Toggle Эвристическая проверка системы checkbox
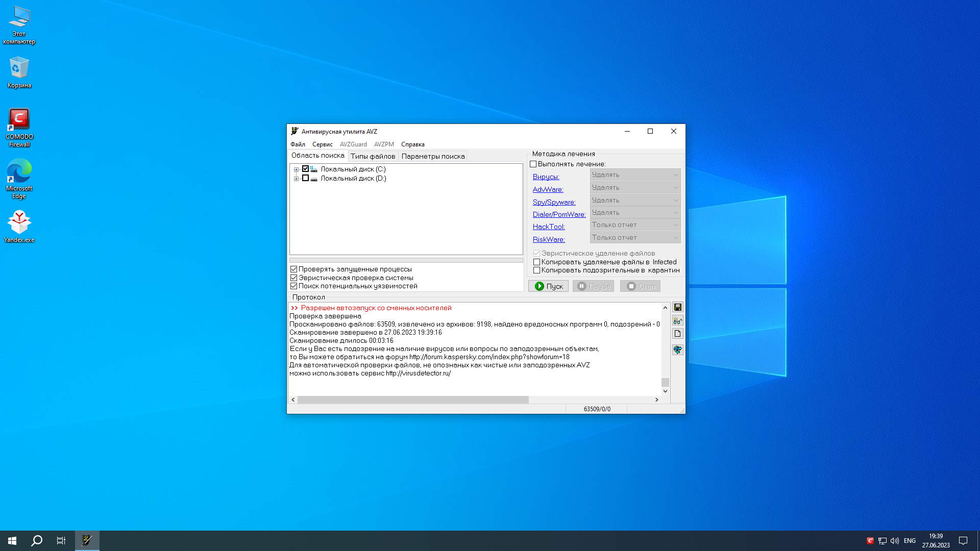The image size is (980, 551). pos(294,278)
